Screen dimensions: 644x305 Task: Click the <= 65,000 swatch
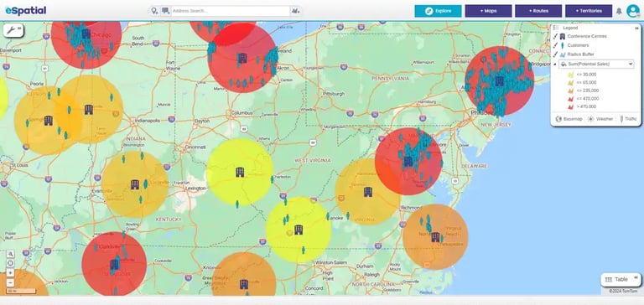pos(570,82)
